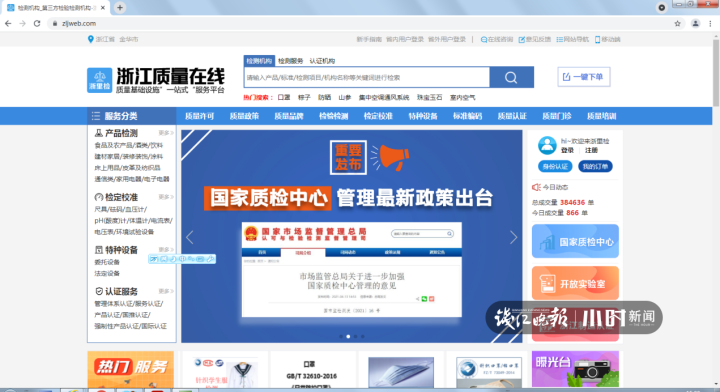Click the 国家质检中心 card
This screenshot has height=392, width=720.
click(575, 241)
